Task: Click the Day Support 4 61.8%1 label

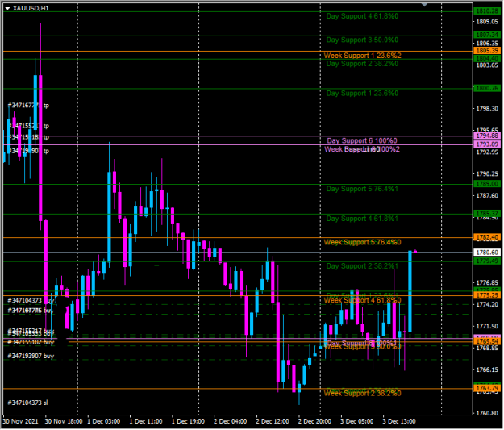Action: pyautogui.click(x=362, y=219)
